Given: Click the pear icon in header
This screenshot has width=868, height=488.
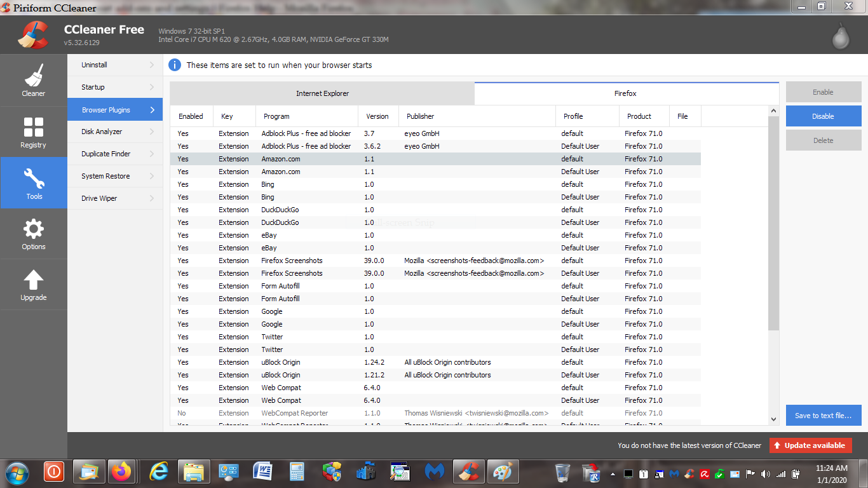Looking at the screenshot, I should (841, 36).
